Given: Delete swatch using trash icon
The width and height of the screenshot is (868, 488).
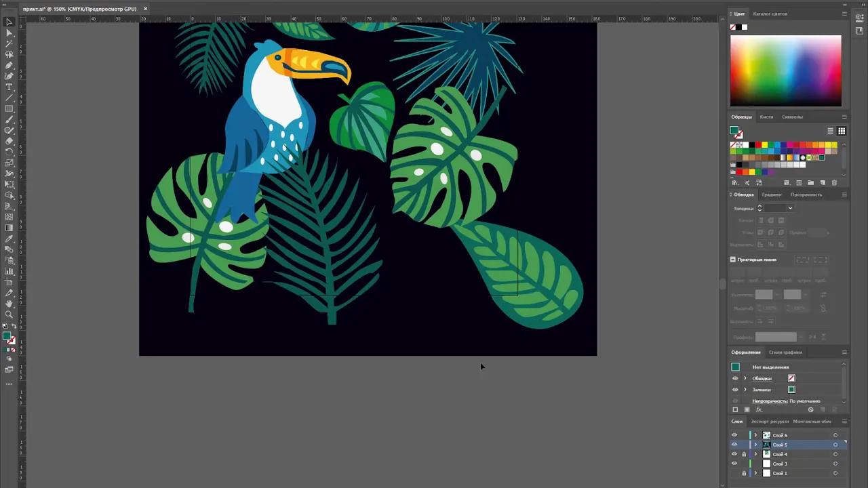Looking at the screenshot, I should tap(834, 183).
